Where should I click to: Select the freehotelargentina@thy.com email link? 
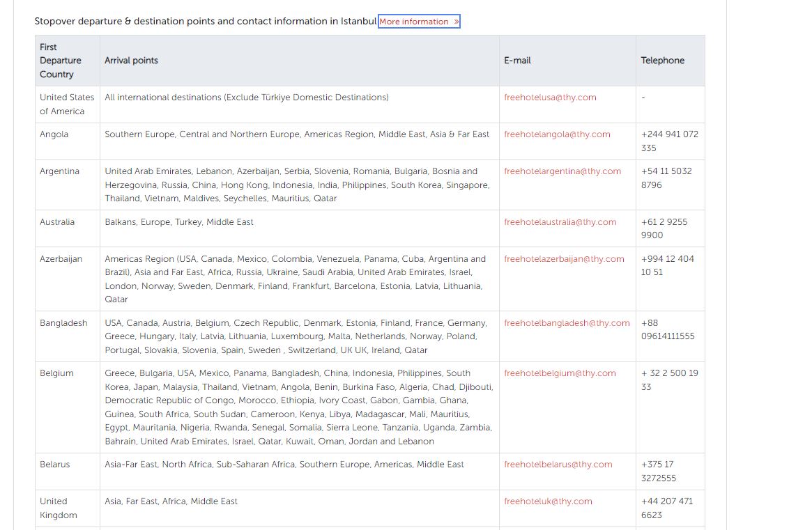562,171
